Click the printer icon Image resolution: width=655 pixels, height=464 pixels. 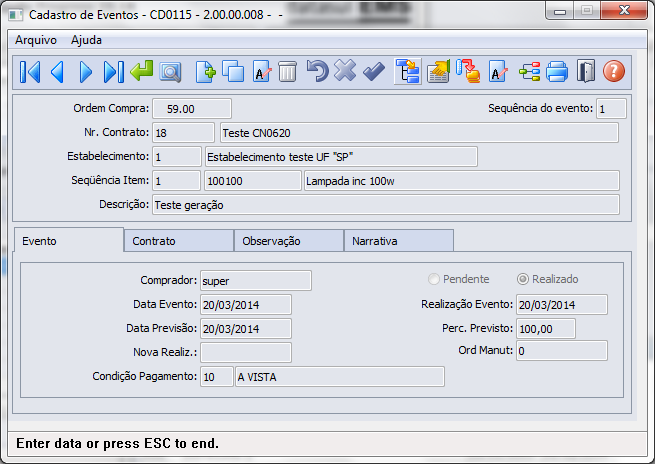pyautogui.click(x=557, y=72)
